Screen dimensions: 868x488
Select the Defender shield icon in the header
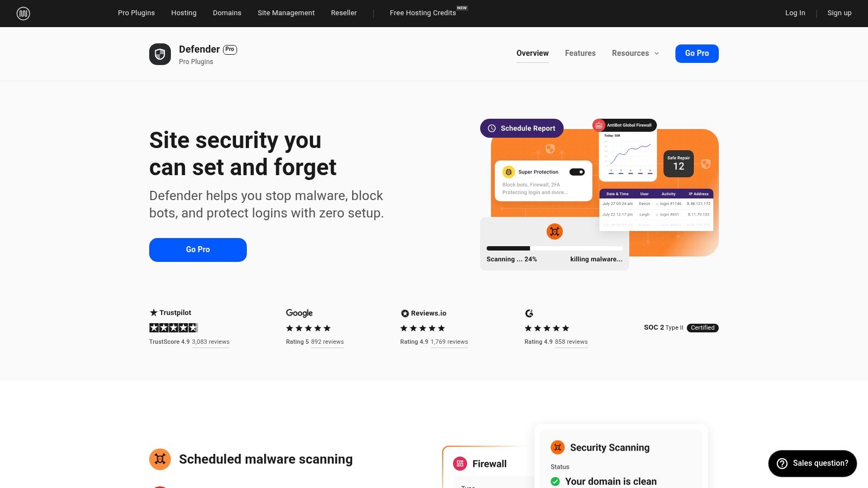click(x=159, y=54)
